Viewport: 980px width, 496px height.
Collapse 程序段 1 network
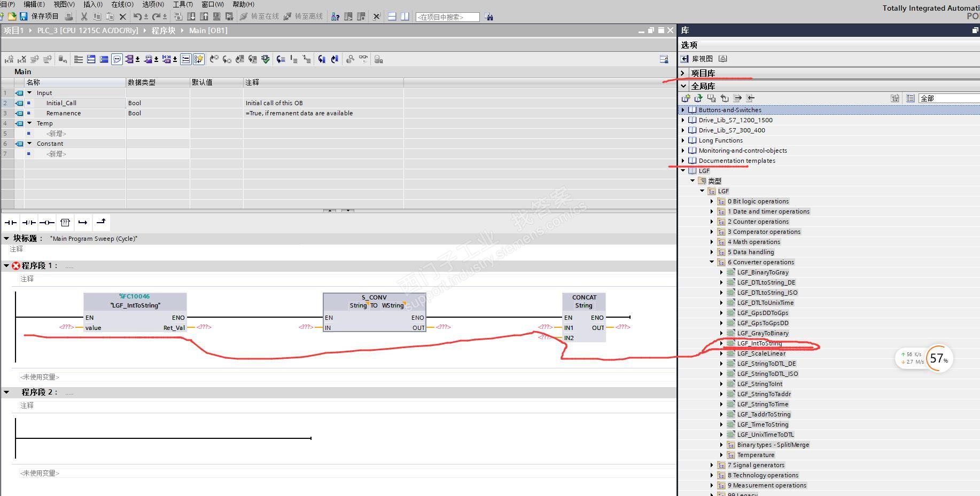coord(6,265)
